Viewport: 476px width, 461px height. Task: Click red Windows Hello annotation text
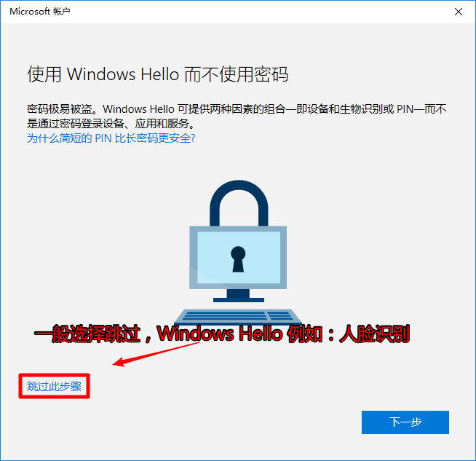pos(221,334)
